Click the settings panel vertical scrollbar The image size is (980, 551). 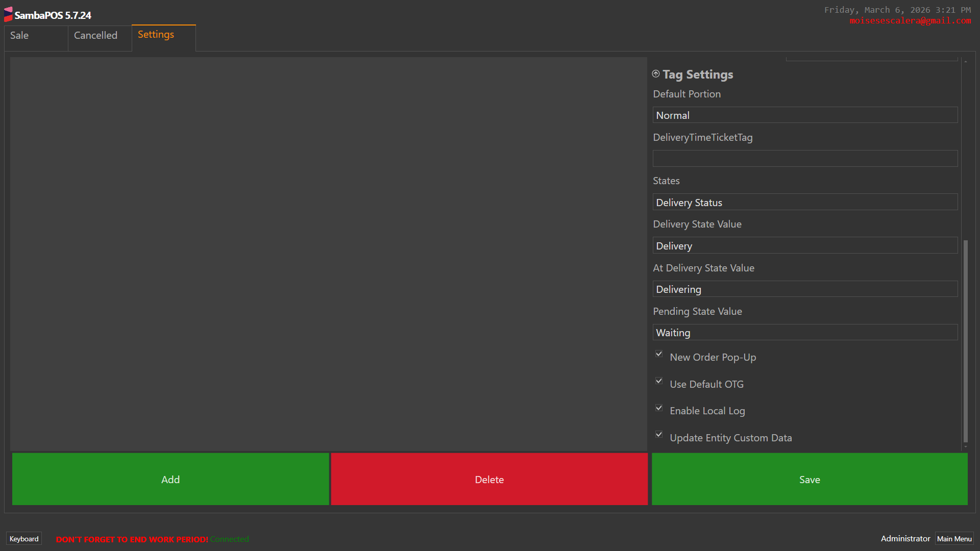(x=965, y=341)
